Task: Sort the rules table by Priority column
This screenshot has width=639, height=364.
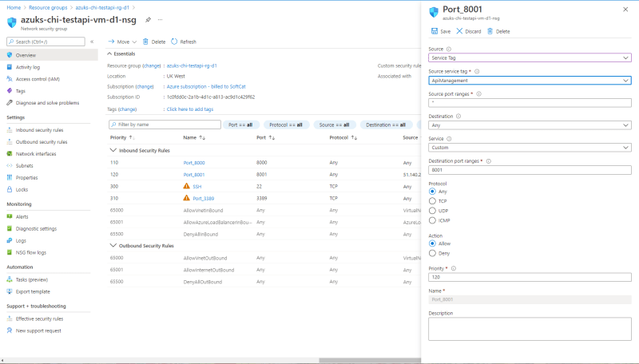Action: point(122,137)
